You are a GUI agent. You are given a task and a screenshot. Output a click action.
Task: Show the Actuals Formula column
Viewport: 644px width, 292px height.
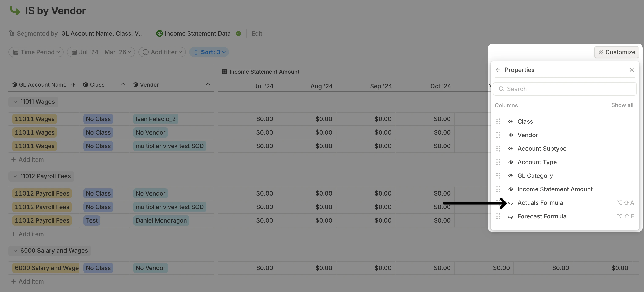pyautogui.click(x=511, y=203)
